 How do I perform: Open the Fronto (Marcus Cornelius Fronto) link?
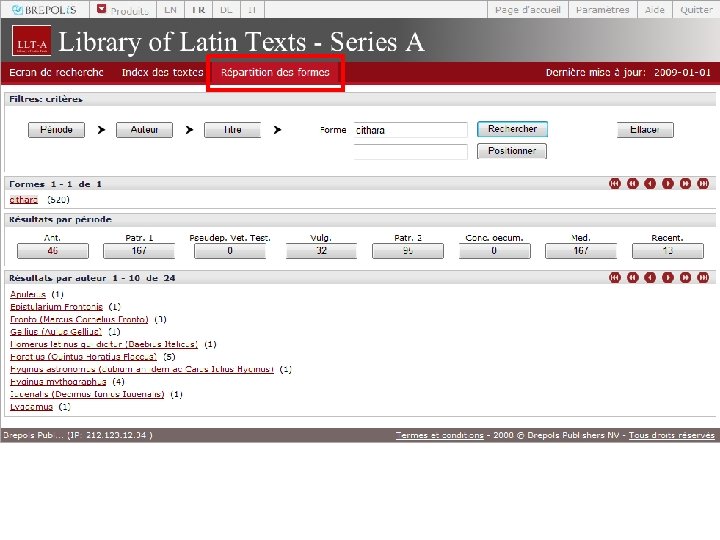[79, 320]
